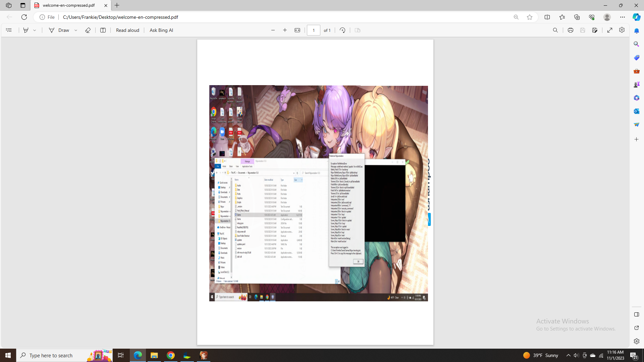Open sidebar Outlook
The image size is (644, 362).
pos(636,111)
